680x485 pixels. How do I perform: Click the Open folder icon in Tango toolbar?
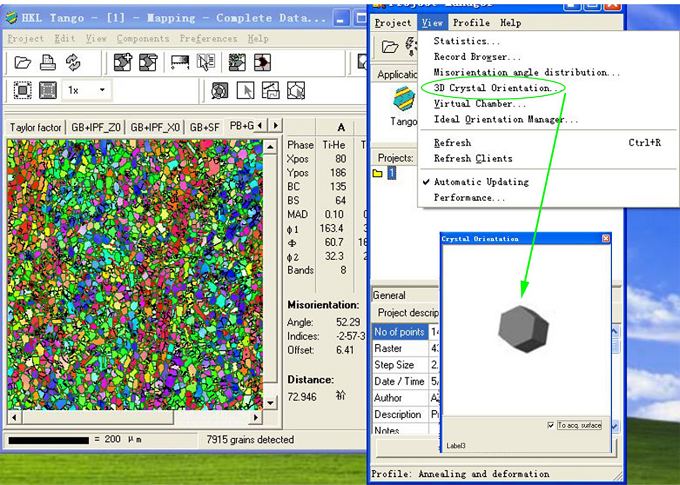22,63
